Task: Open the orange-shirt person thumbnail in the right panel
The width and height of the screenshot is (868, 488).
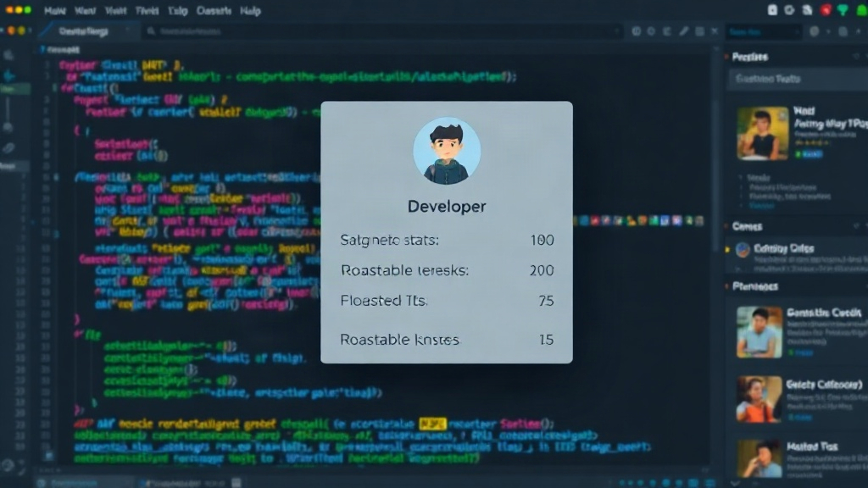Action: pyautogui.click(x=759, y=400)
